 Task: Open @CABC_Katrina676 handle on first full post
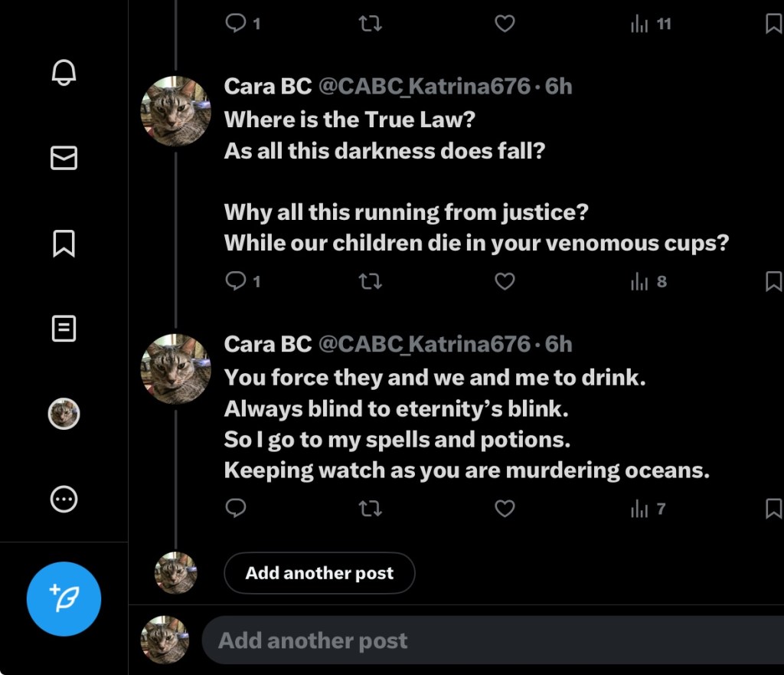pyautogui.click(x=424, y=87)
